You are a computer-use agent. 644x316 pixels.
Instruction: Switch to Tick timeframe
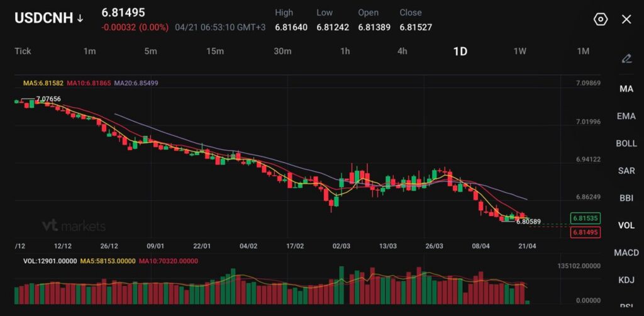click(x=23, y=51)
